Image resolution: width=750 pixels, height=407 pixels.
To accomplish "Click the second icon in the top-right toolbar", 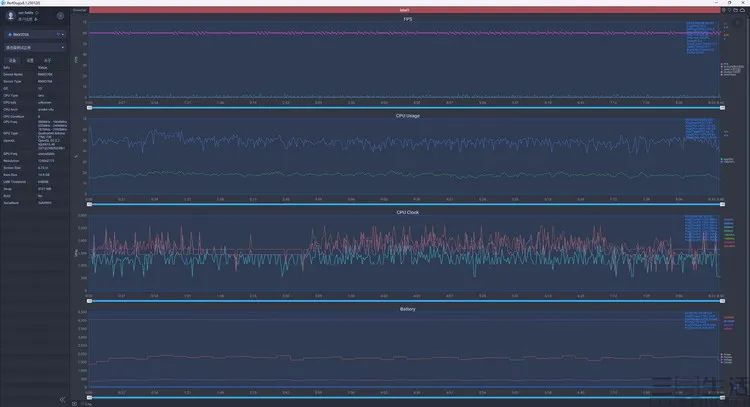I will pyautogui.click(x=730, y=10).
